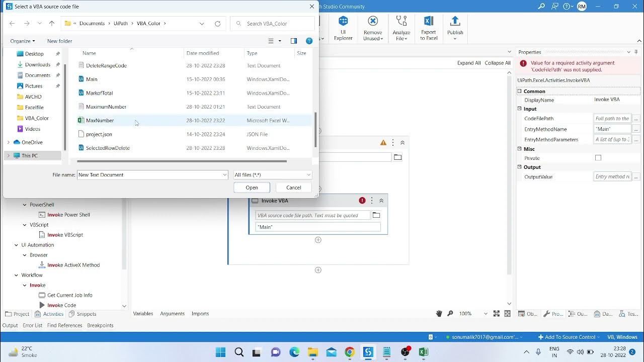This screenshot has width=644, height=362.
Task: Open the File name combo box dropdown arrow
Action: 224,174
